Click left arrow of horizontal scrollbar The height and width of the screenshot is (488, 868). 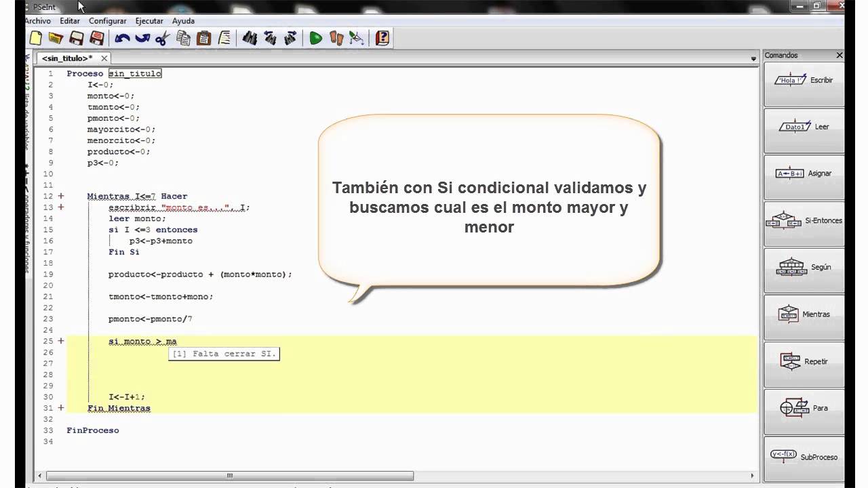40,476
